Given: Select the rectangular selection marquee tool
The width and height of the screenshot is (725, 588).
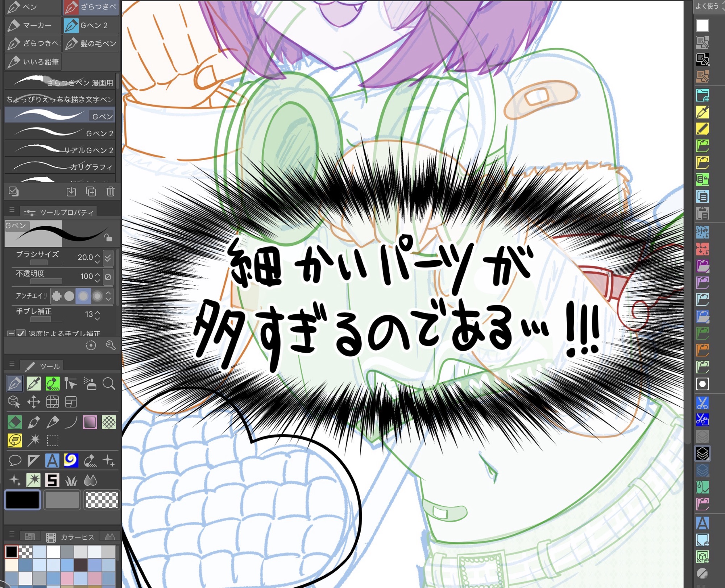Looking at the screenshot, I should point(53,441).
